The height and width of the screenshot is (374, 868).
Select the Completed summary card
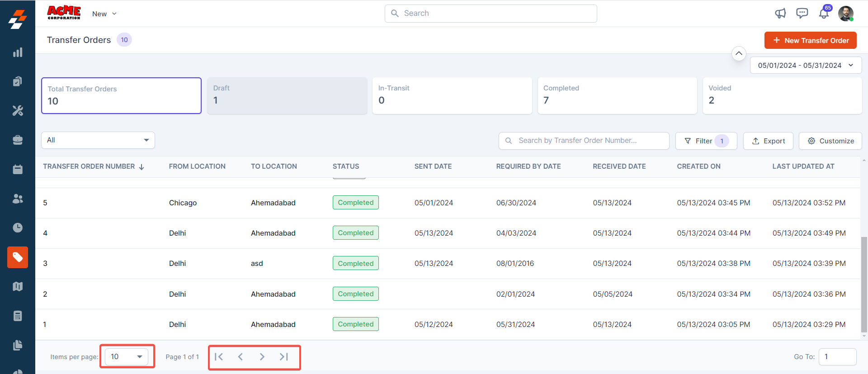click(x=617, y=95)
